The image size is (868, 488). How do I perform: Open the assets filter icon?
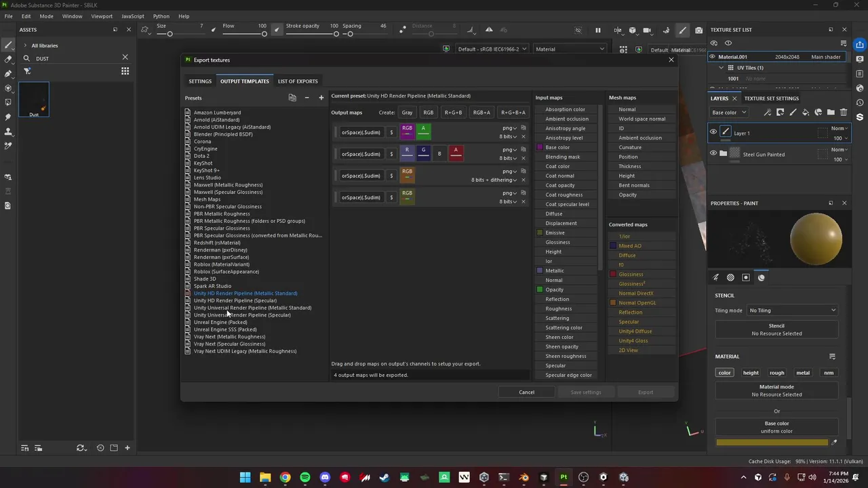pos(28,71)
